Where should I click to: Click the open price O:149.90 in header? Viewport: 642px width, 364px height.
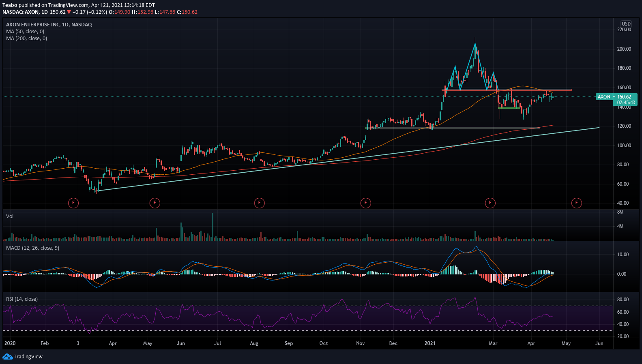coord(120,12)
